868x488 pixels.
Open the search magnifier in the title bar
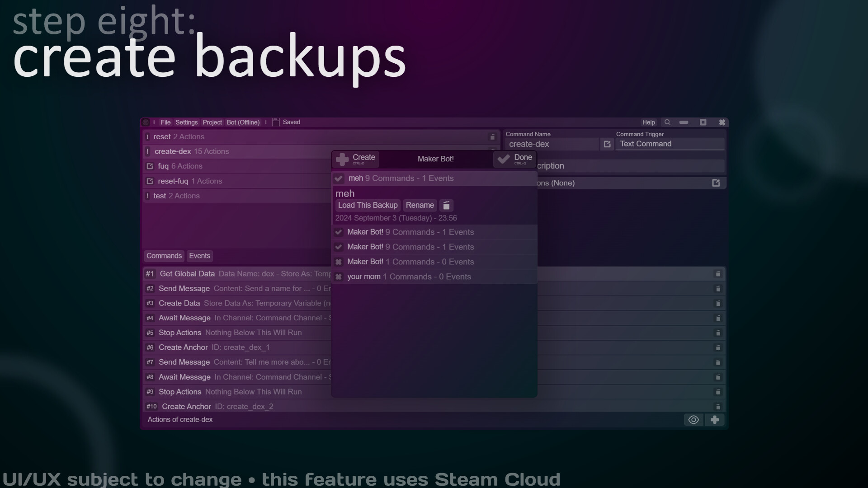[x=667, y=122]
